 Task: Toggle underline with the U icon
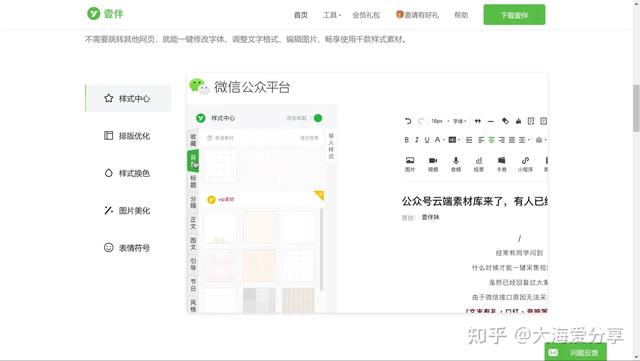point(427,140)
